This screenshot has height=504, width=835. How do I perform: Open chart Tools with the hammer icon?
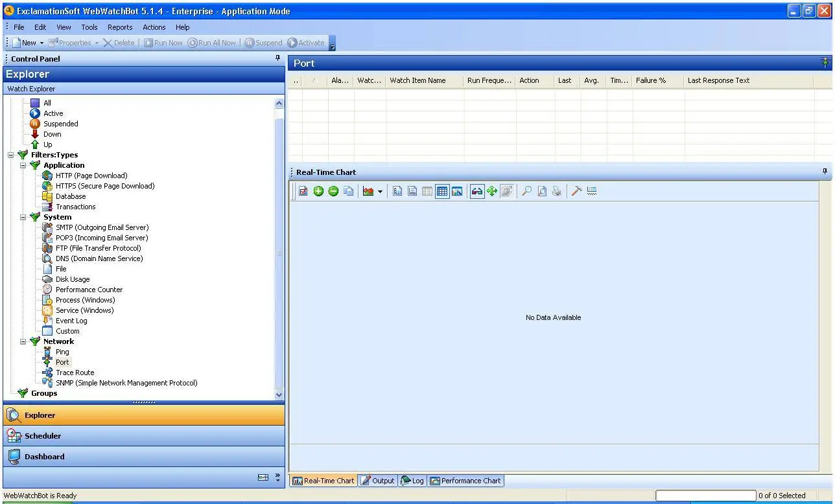(577, 190)
